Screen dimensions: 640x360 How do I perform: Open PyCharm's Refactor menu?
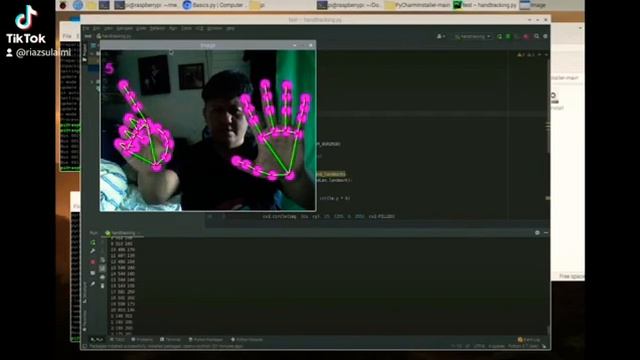pyautogui.click(x=157, y=28)
